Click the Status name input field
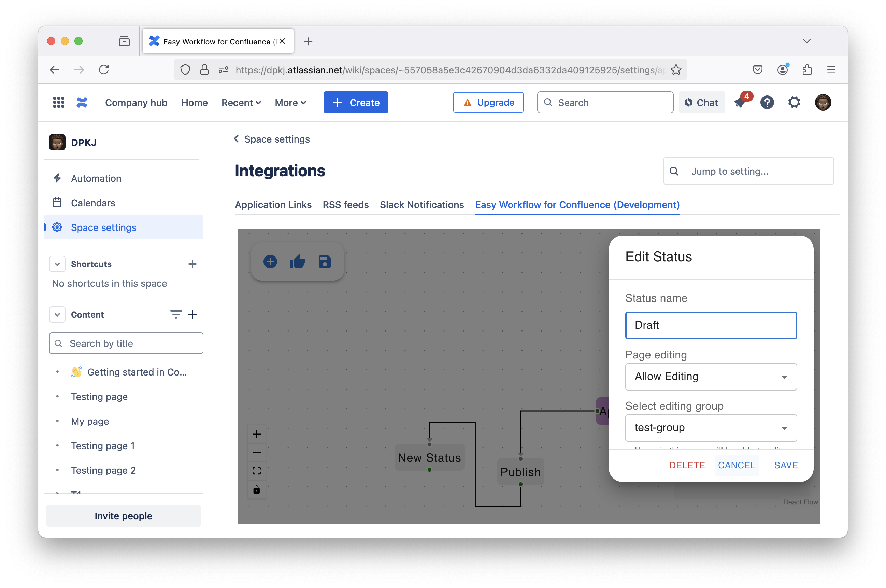The width and height of the screenshot is (886, 588). tap(711, 325)
